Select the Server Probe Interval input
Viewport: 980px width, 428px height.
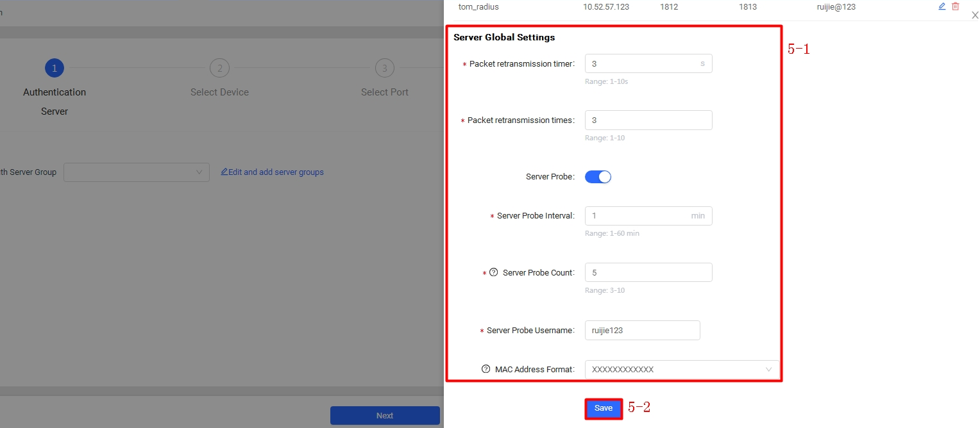[638, 216]
